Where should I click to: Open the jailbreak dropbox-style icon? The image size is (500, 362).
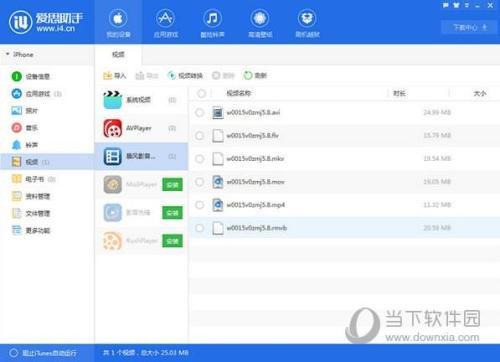307,18
